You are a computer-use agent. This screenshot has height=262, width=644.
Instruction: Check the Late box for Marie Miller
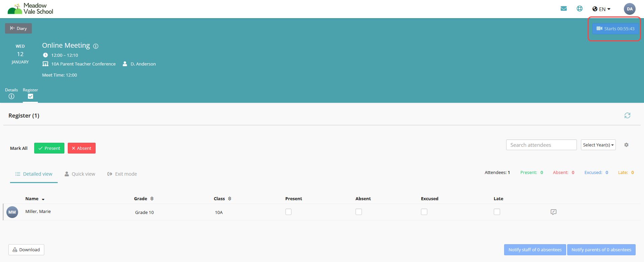[497, 212]
